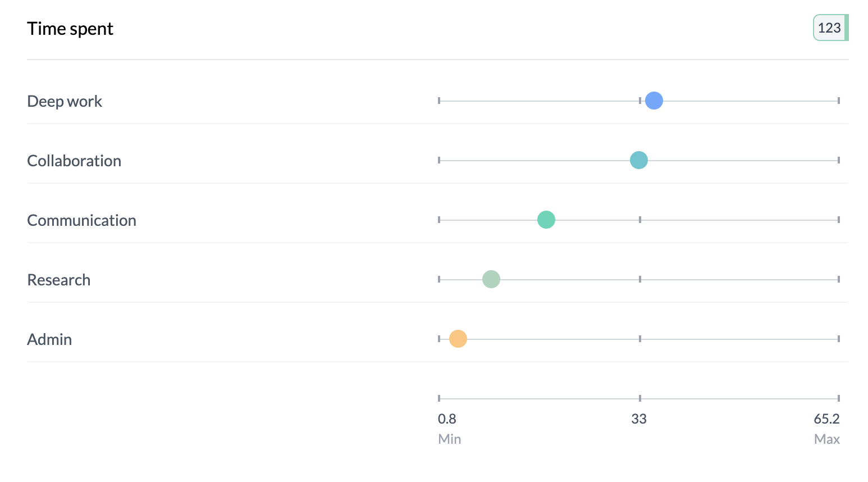
Task: Click the 0.8 minimum axis value
Action: coord(447,419)
